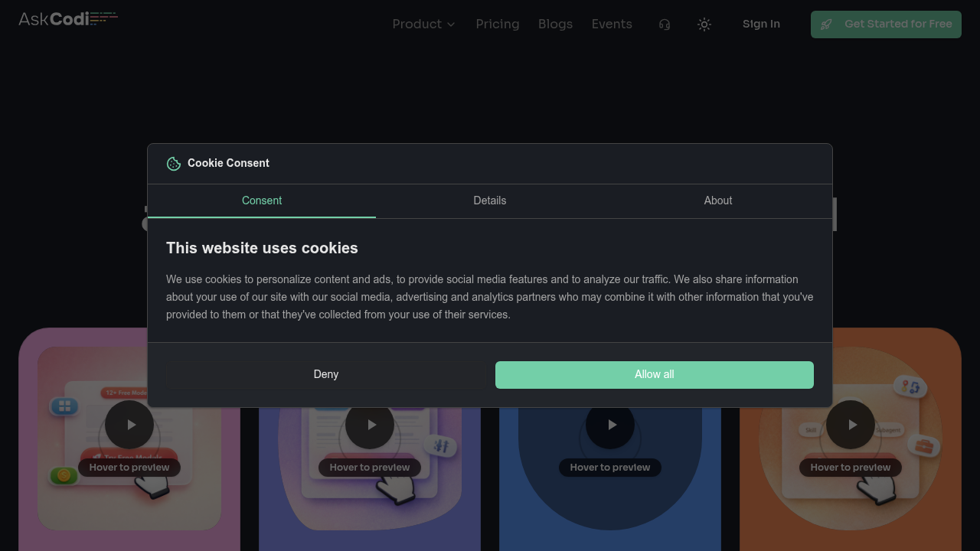Image resolution: width=980 pixels, height=551 pixels.
Task: Click the cookie icon in consent header
Action: tap(174, 164)
